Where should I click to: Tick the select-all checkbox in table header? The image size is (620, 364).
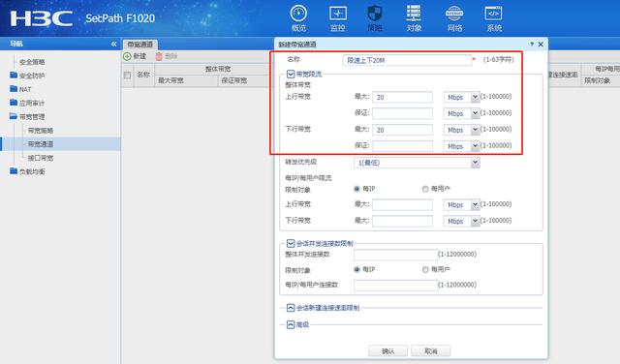[x=127, y=76]
